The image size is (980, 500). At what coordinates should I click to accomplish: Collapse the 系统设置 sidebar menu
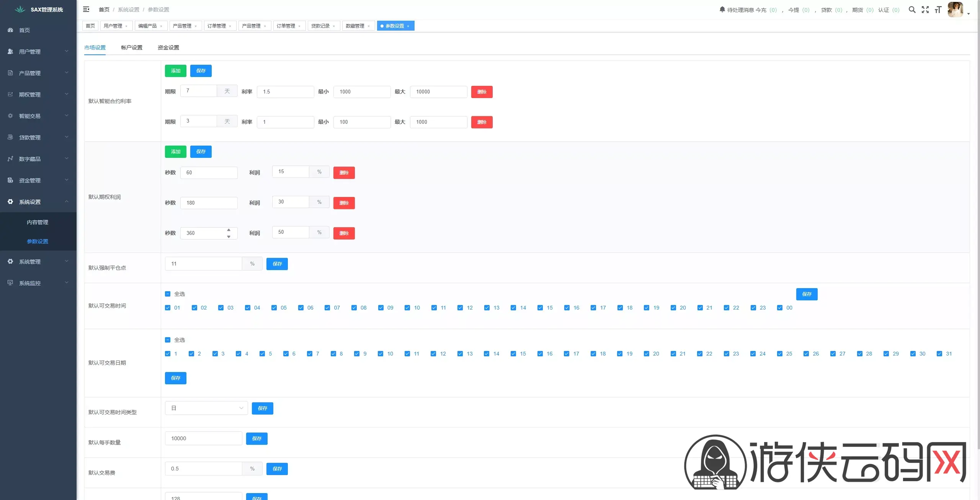coord(38,202)
